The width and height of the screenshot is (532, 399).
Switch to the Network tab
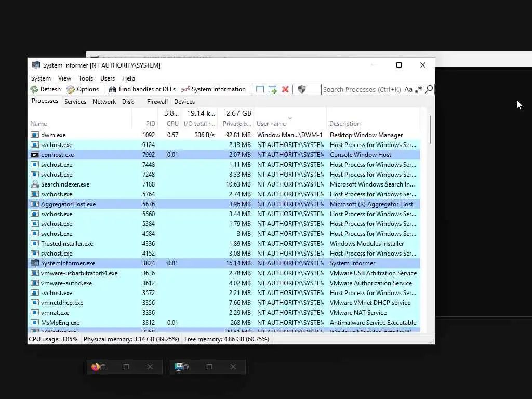pos(104,102)
